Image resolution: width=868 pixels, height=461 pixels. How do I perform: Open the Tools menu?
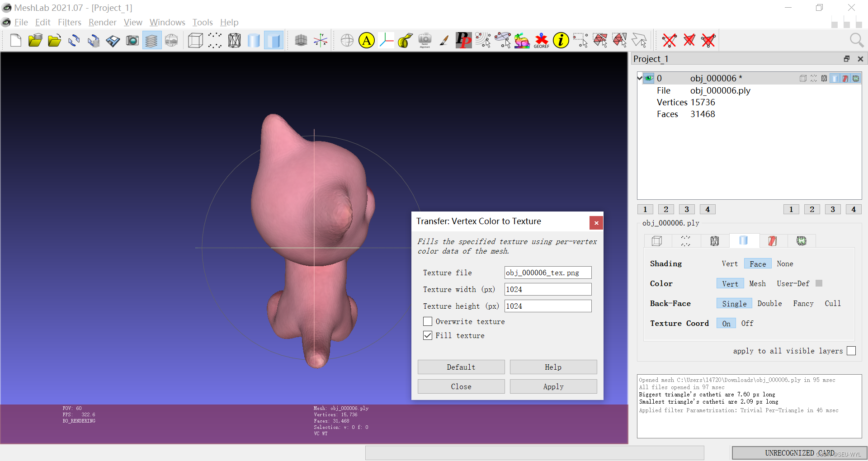tap(203, 22)
